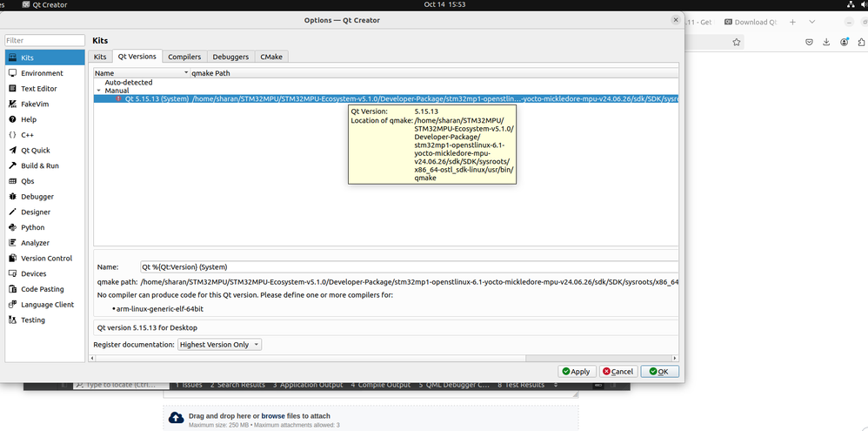
Task: Open Analyzer settings icon
Action: (13, 243)
